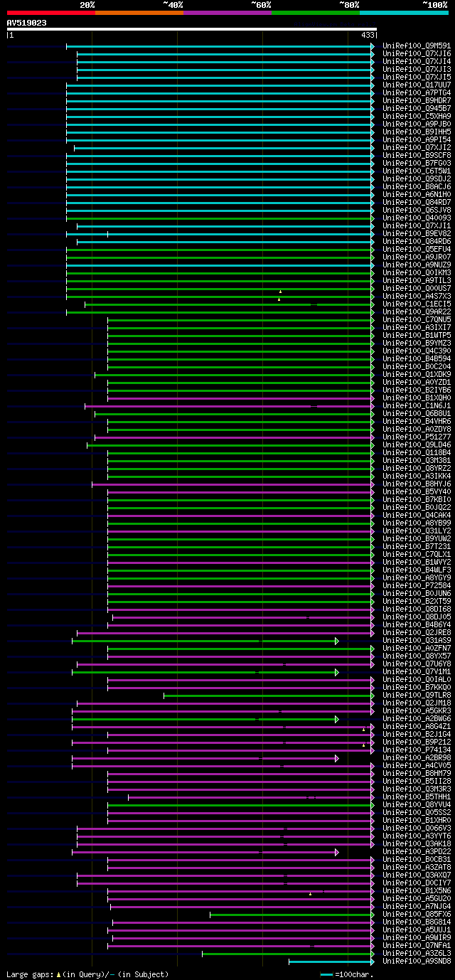455x980 pixels.
Task: Select the UniRef100_P72584 label
Action: click(x=417, y=586)
